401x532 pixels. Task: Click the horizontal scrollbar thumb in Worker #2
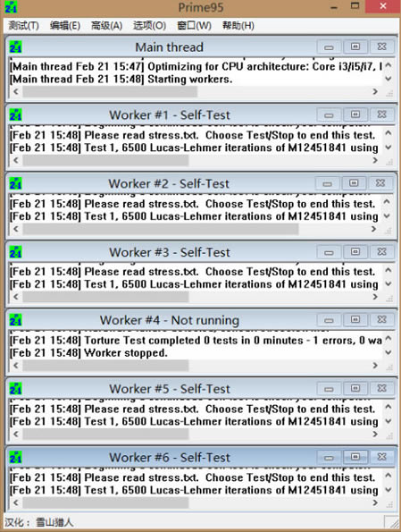coord(161,229)
